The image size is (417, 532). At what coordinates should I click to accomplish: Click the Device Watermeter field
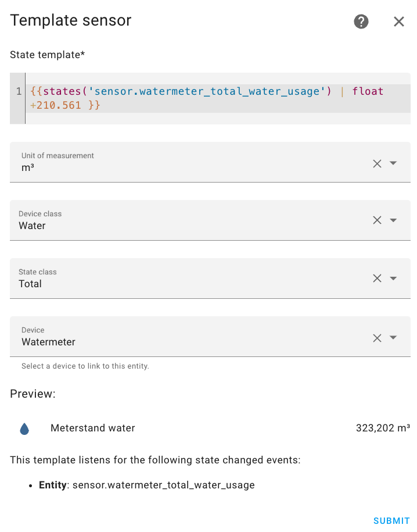[190, 337]
